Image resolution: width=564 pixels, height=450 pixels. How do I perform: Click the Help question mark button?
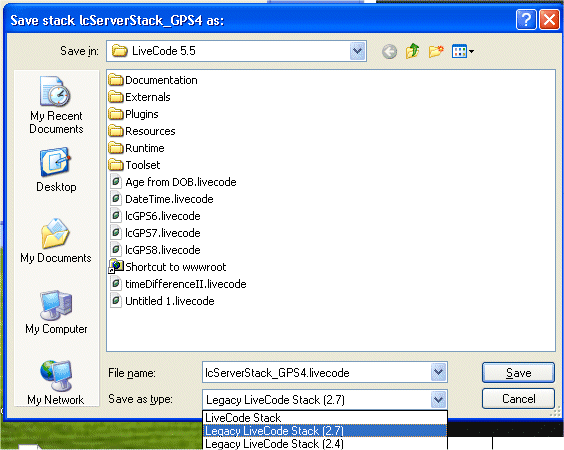click(x=526, y=19)
